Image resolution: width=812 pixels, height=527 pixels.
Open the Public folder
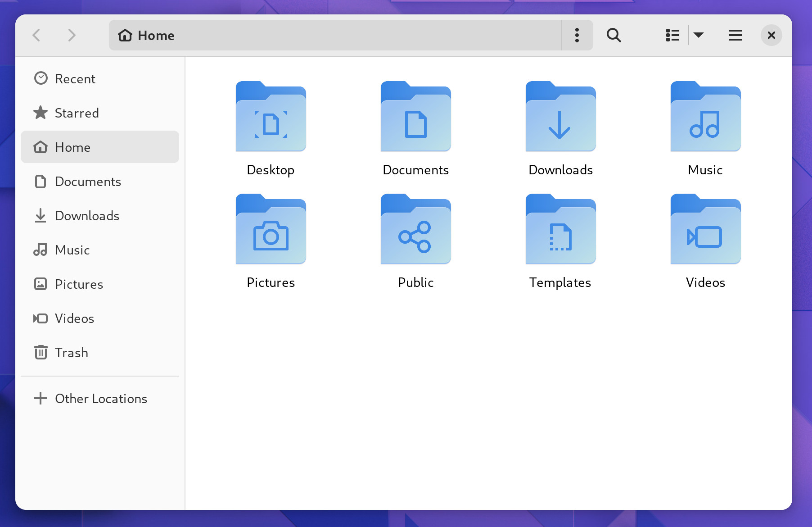click(415, 230)
